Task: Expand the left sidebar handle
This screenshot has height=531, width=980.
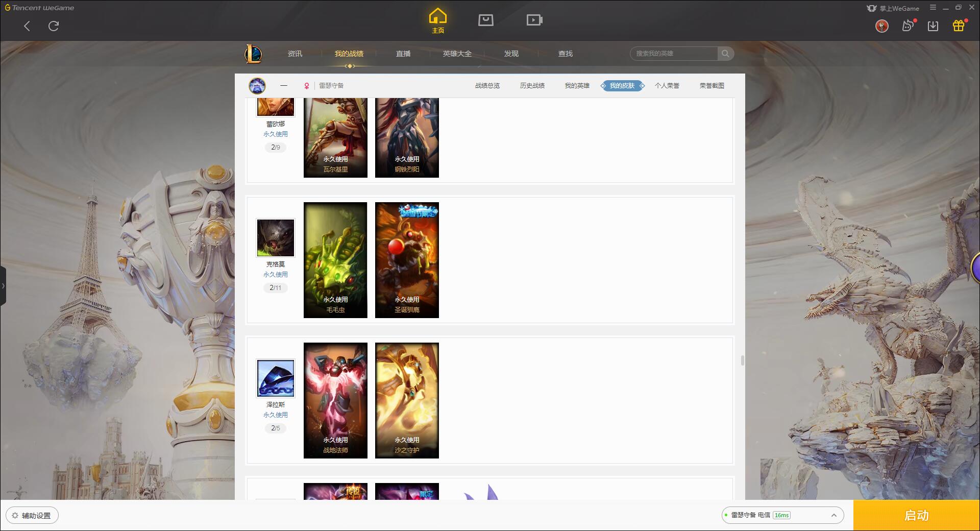Action: [x=3, y=285]
